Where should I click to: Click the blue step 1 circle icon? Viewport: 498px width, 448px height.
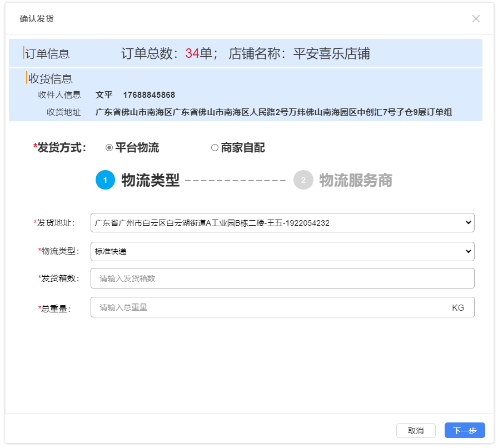pyautogui.click(x=105, y=180)
